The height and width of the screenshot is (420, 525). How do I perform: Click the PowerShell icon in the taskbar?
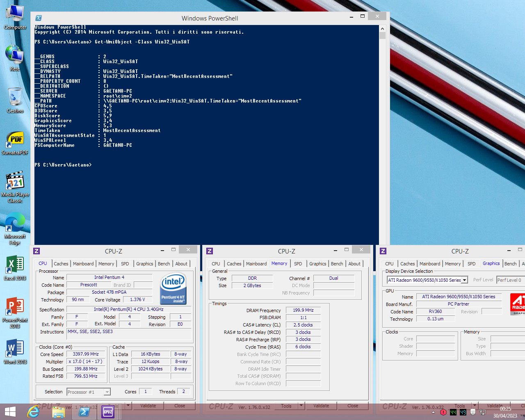pos(84,411)
